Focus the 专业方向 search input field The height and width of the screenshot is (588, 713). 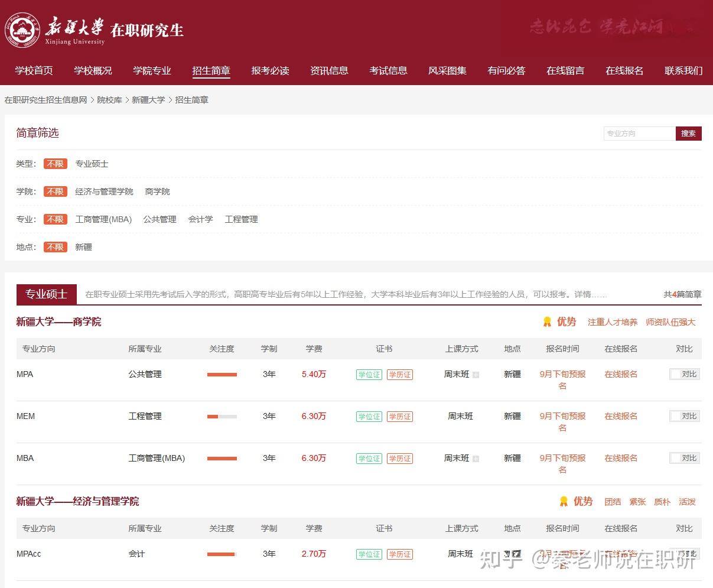tap(640, 134)
